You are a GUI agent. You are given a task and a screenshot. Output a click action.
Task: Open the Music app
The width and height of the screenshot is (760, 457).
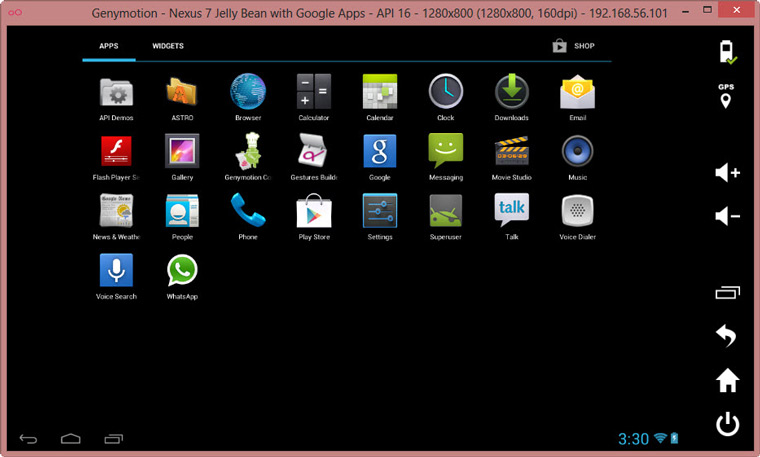[577, 158]
